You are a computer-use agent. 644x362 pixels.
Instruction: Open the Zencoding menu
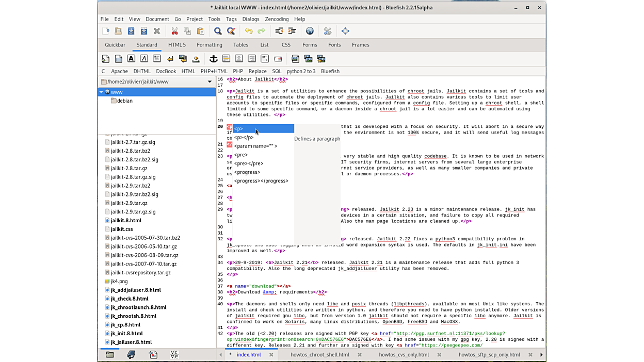coord(277,19)
